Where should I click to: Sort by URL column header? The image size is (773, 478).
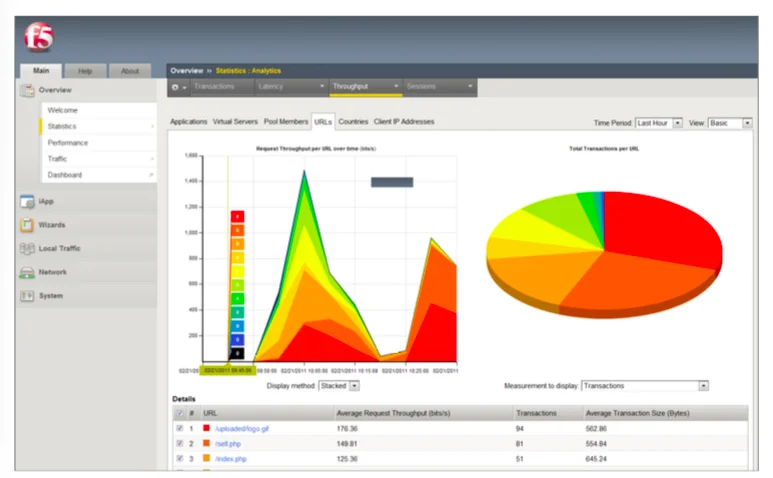[210, 413]
